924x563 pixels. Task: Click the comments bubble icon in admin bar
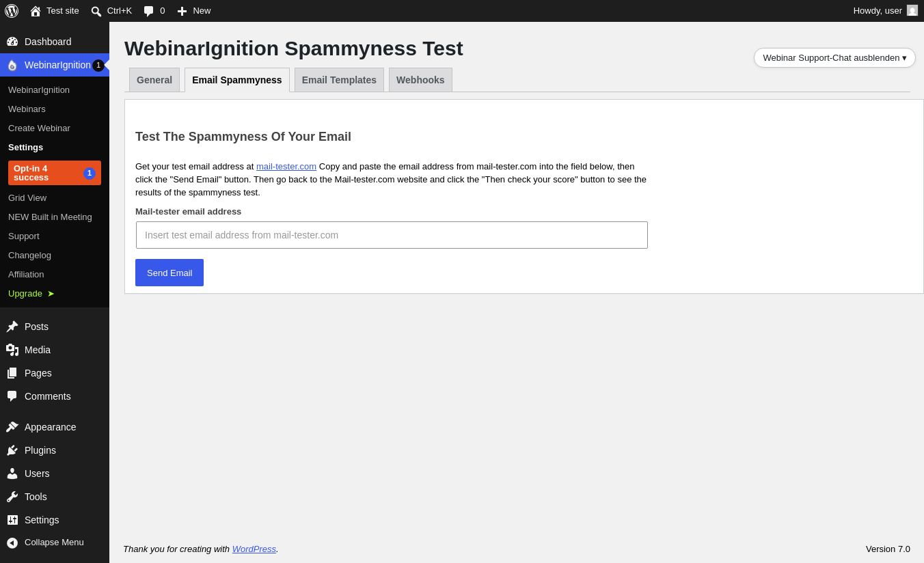[x=148, y=11]
